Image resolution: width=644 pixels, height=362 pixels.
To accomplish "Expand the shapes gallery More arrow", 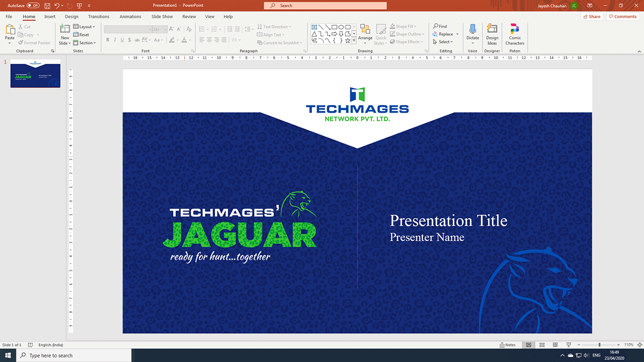I will coord(354,41).
